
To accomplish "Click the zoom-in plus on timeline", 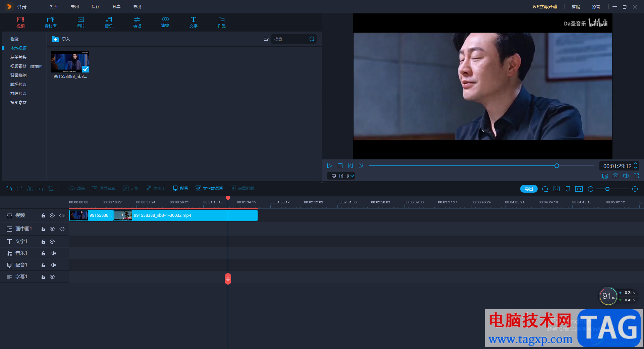I will point(635,189).
